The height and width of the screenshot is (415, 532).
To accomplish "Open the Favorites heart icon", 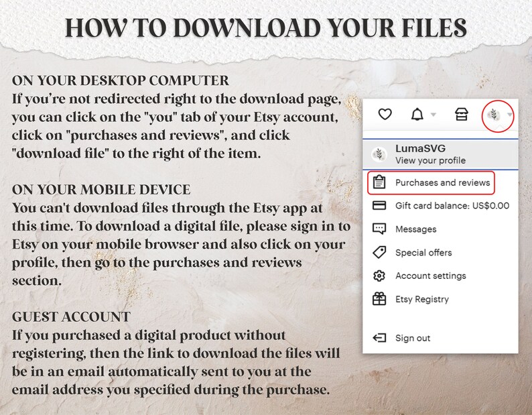I will point(385,115).
